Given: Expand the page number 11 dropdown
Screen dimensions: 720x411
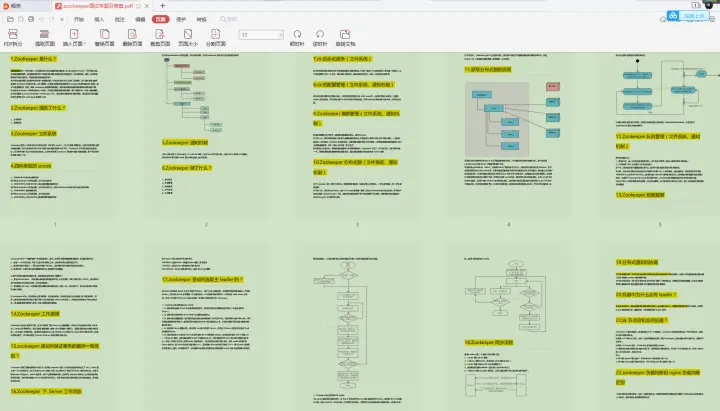Looking at the screenshot, I should click(x=281, y=35).
